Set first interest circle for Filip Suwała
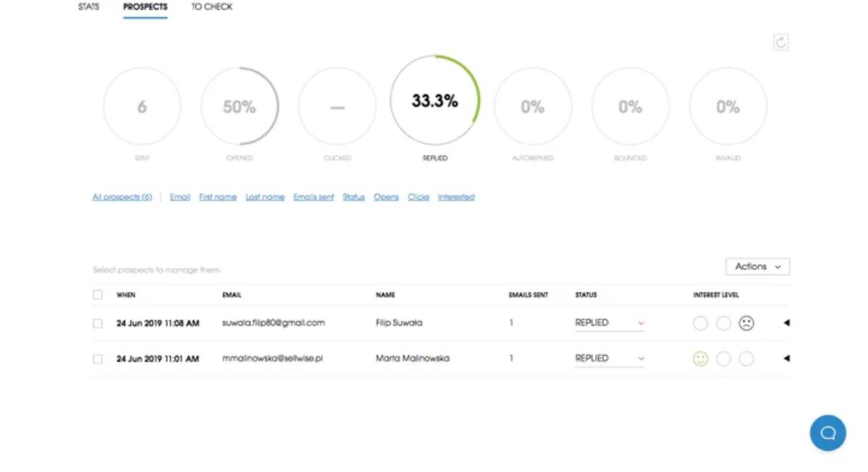868x472 pixels. coord(700,323)
